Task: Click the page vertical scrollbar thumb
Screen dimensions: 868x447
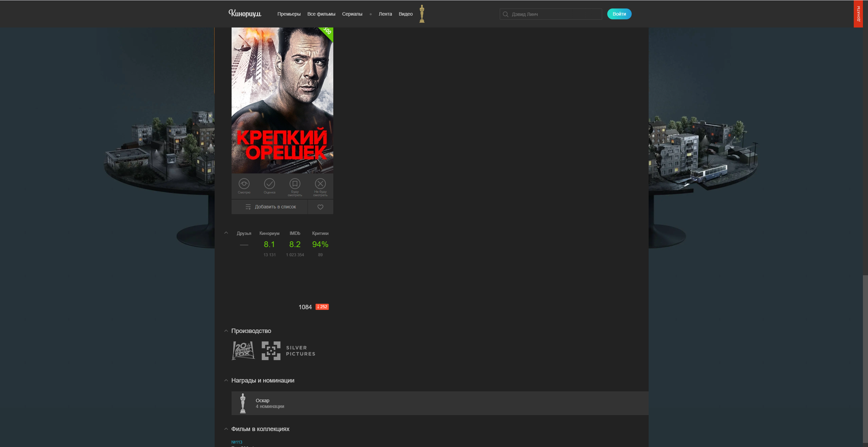Action: 865,359
